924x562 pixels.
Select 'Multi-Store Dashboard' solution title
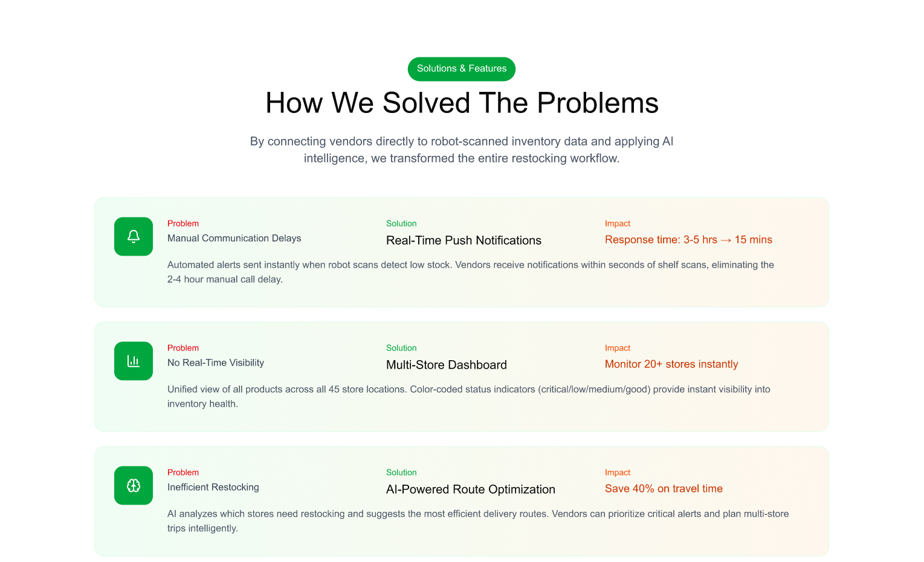[x=446, y=365]
